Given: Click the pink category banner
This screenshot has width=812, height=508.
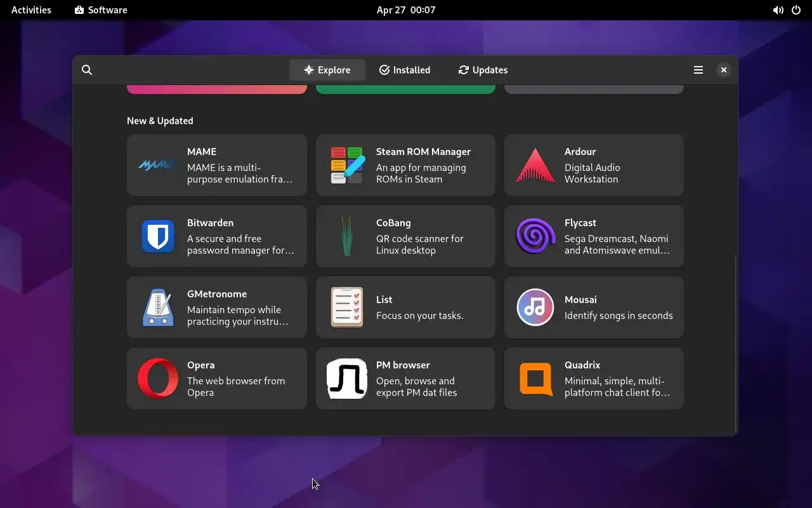Looking at the screenshot, I should pyautogui.click(x=217, y=89).
